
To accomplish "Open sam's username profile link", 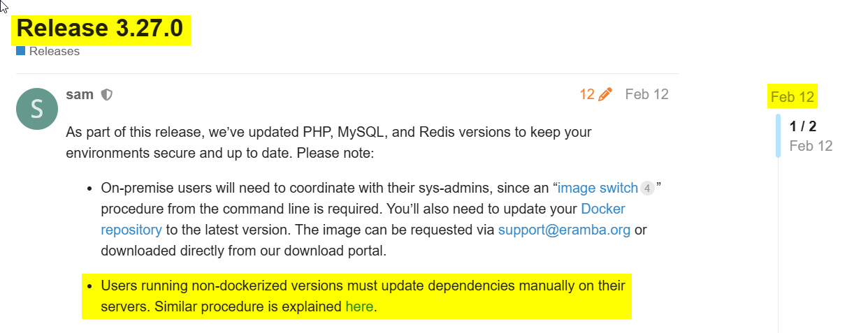I will click(x=80, y=94).
